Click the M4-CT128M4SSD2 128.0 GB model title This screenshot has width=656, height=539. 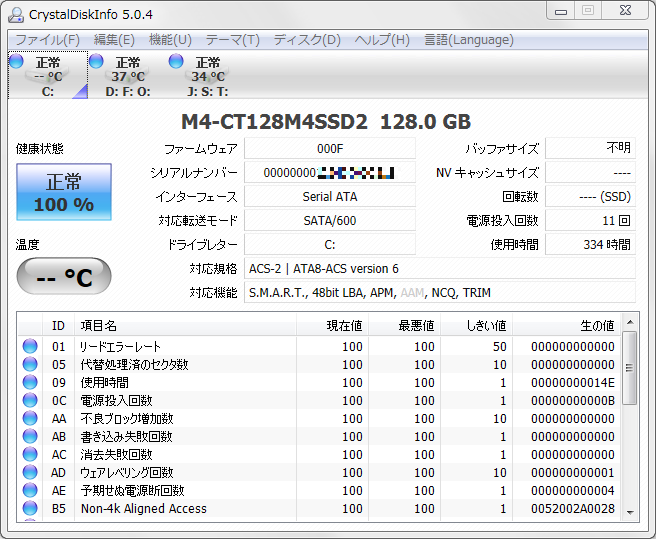(x=326, y=122)
